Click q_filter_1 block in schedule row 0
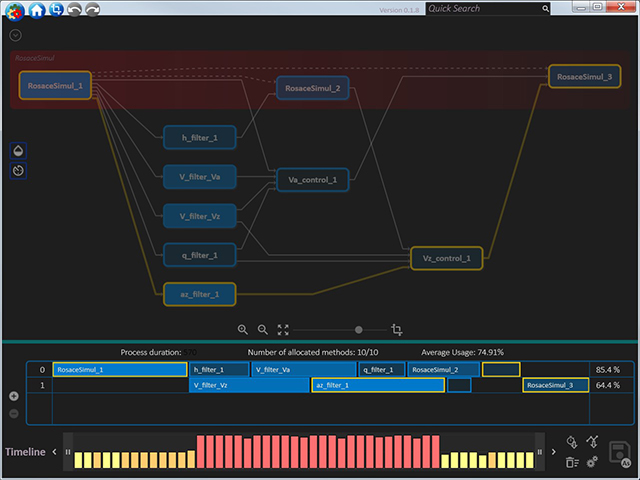Viewport: 640px width, 480px height. click(x=382, y=369)
